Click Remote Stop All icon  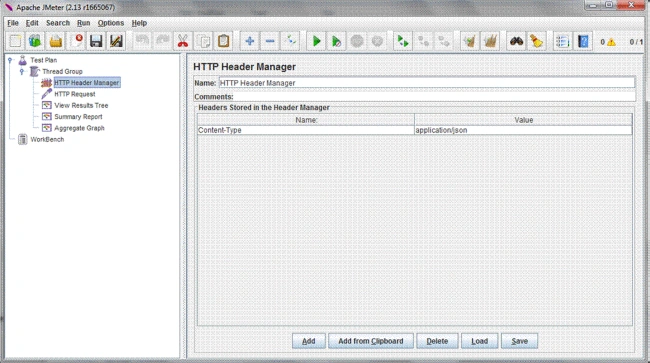(423, 41)
